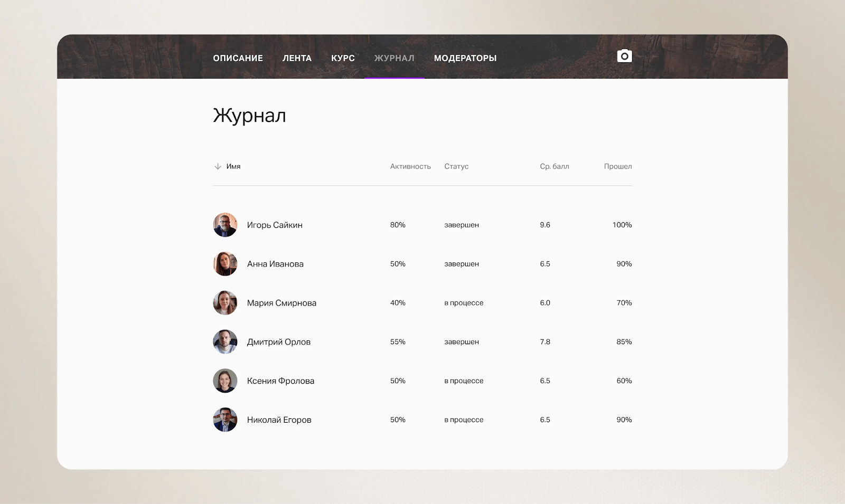Click the Ср. балл column header
The width and height of the screenshot is (845, 504).
pyautogui.click(x=554, y=167)
